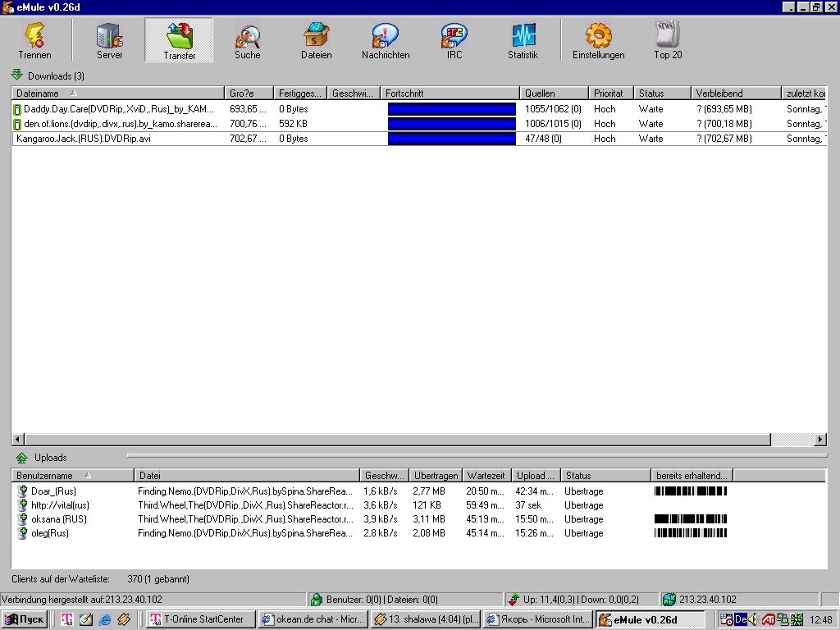Sort downloads by Status column header

[662, 94]
